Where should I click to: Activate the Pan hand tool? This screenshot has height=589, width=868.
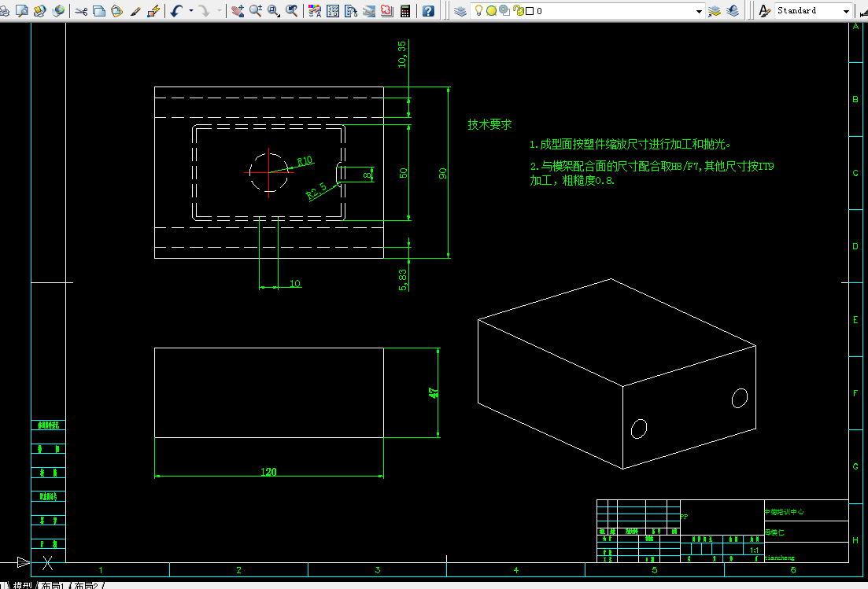(238, 10)
